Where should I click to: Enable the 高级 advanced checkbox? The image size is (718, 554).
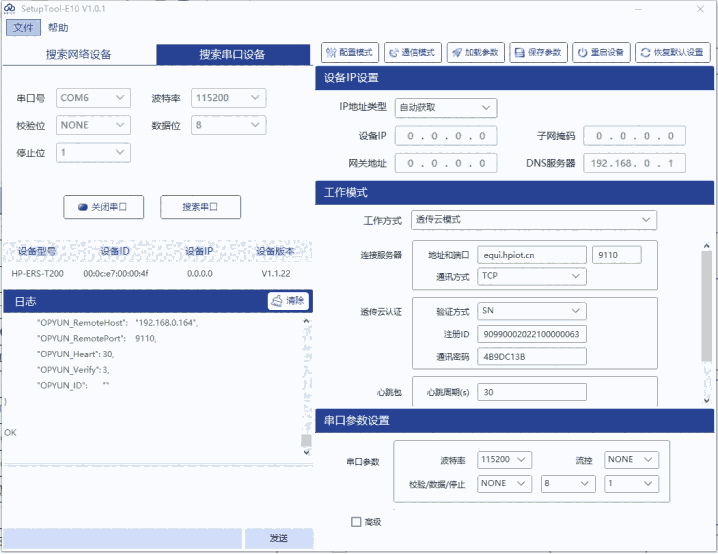[356, 521]
